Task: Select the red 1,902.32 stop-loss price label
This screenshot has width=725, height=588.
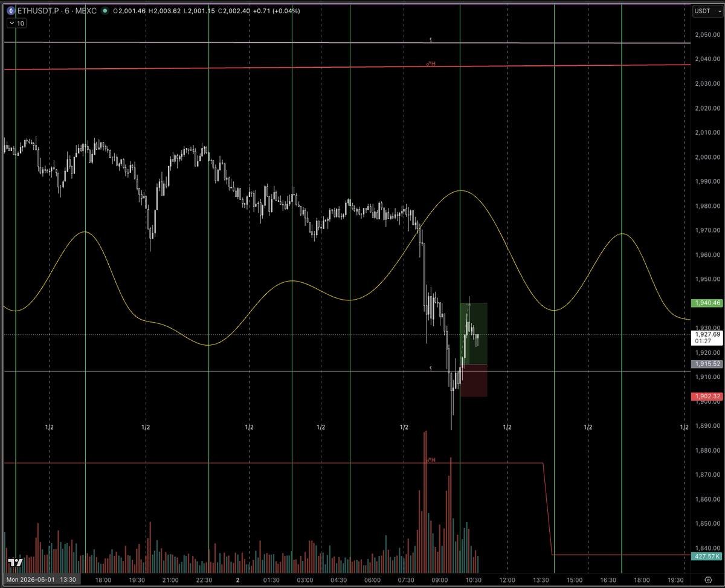Action: point(706,396)
